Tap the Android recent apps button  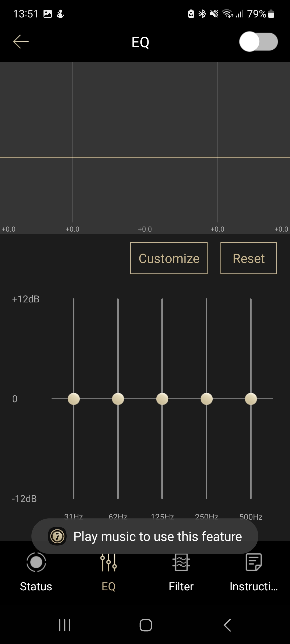pos(65,625)
